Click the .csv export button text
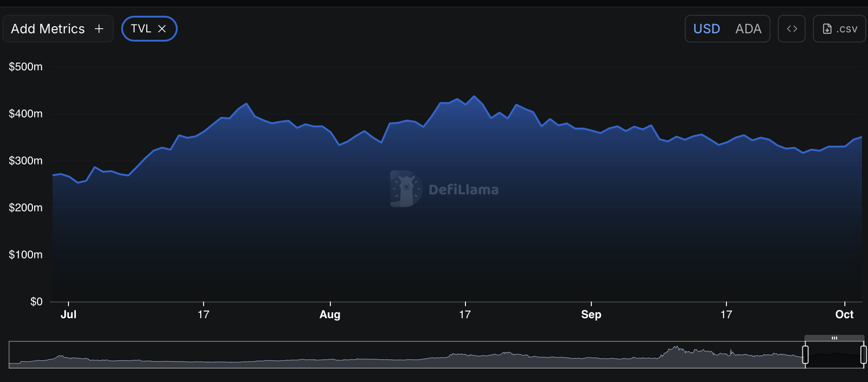This screenshot has height=382, width=868. (x=847, y=29)
